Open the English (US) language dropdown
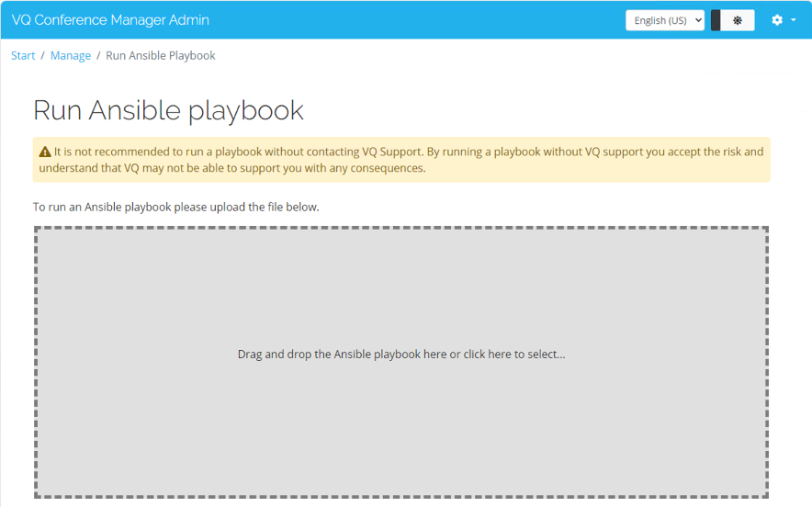The image size is (812, 507). pyautogui.click(x=665, y=20)
